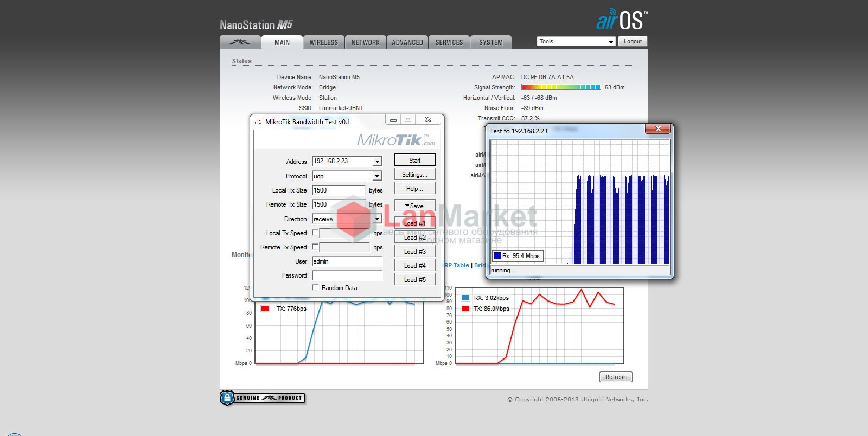The width and height of the screenshot is (868, 436).
Task: Enable the Local Tx Speed checkbox
Action: click(315, 233)
